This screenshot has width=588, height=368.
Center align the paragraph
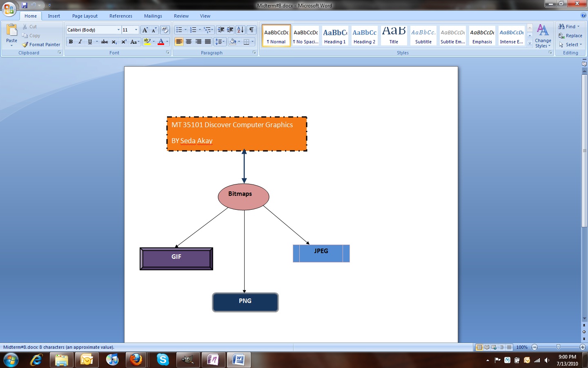(x=189, y=41)
